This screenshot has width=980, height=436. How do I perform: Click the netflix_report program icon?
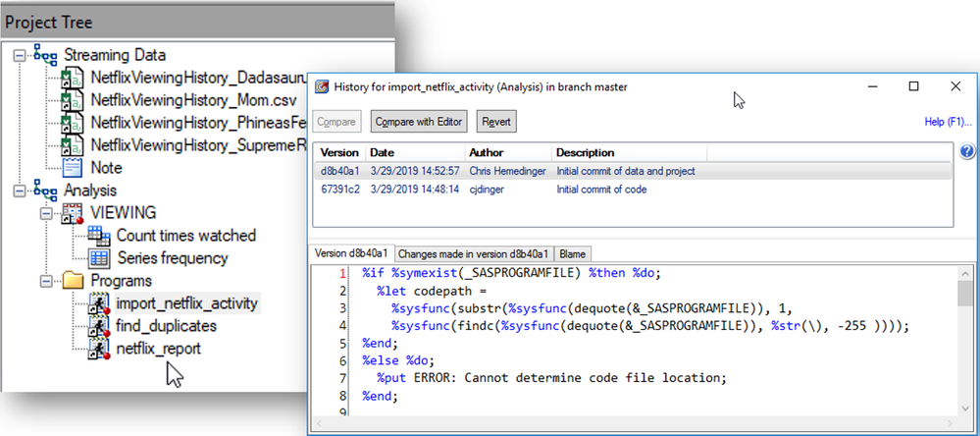pyautogui.click(x=98, y=349)
